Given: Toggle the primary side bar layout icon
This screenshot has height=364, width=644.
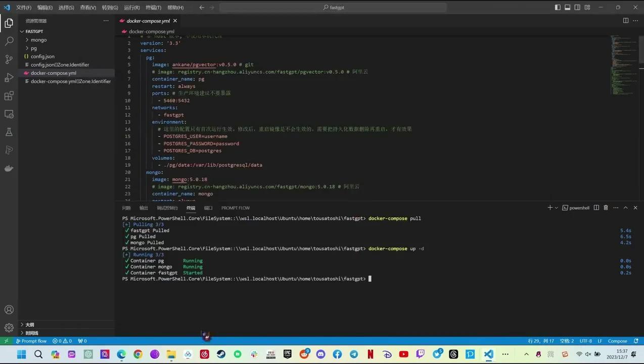Looking at the screenshot, I should [558, 8].
